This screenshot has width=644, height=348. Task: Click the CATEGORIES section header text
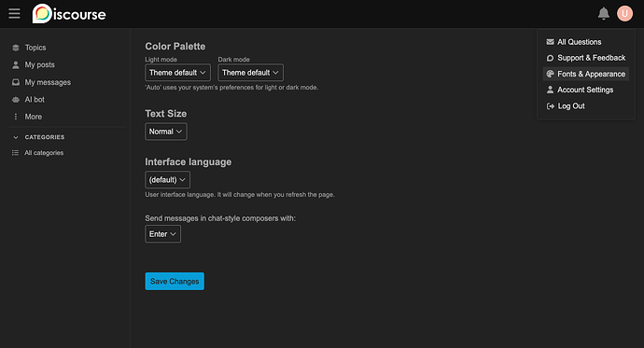pyautogui.click(x=45, y=137)
